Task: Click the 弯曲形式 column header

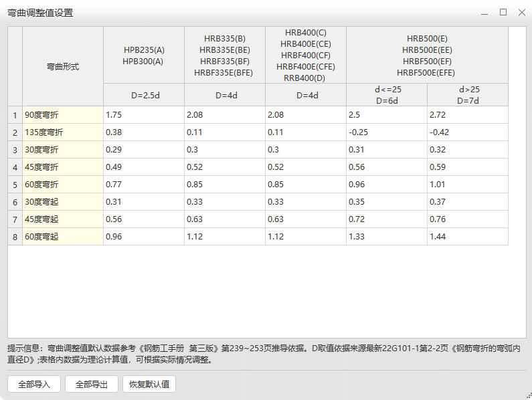Action: (63, 66)
